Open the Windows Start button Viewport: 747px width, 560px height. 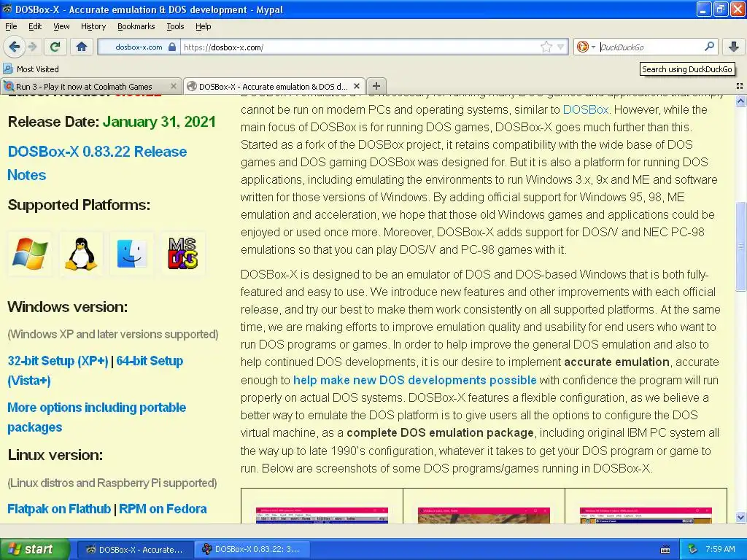[35, 549]
